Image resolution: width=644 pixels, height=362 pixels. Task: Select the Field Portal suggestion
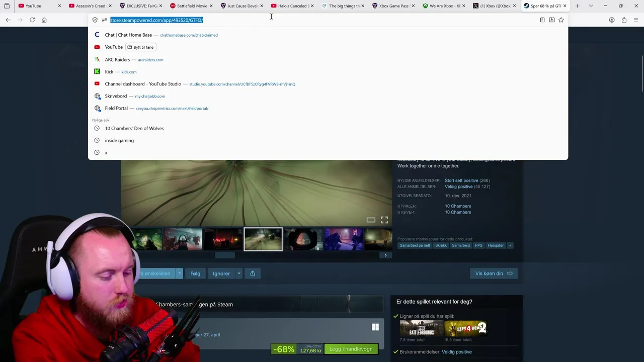click(328, 108)
